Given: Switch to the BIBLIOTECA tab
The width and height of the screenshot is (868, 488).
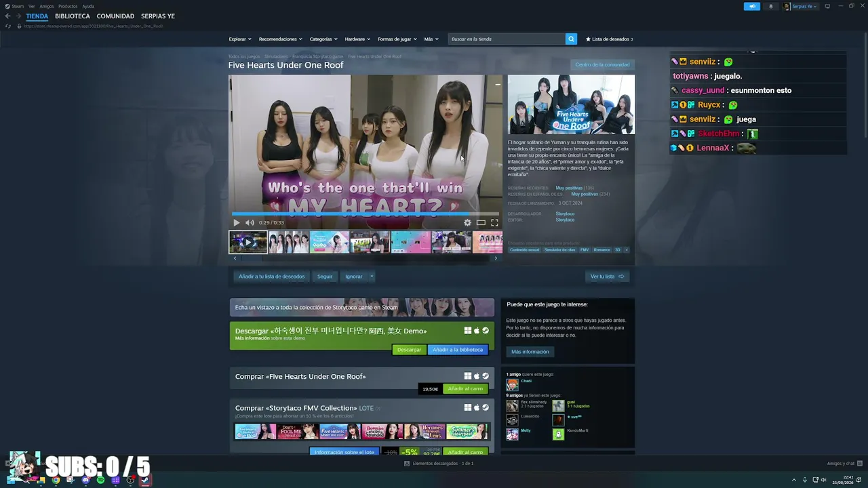Looking at the screenshot, I should click(73, 16).
